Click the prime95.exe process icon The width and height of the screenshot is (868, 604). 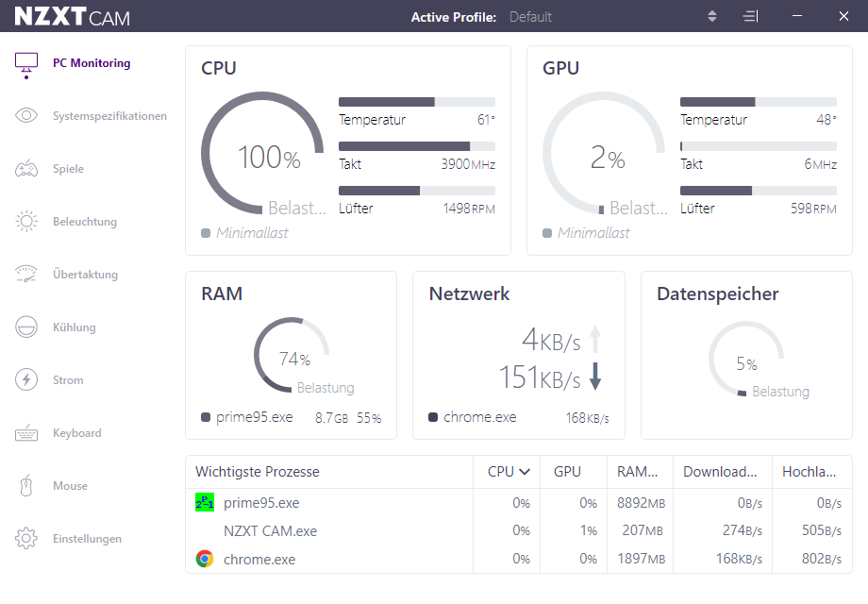click(205, 502)
